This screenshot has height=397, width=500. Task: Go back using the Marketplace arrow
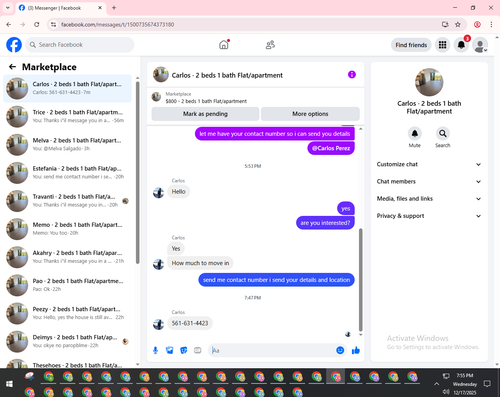[x=12, y=67]
